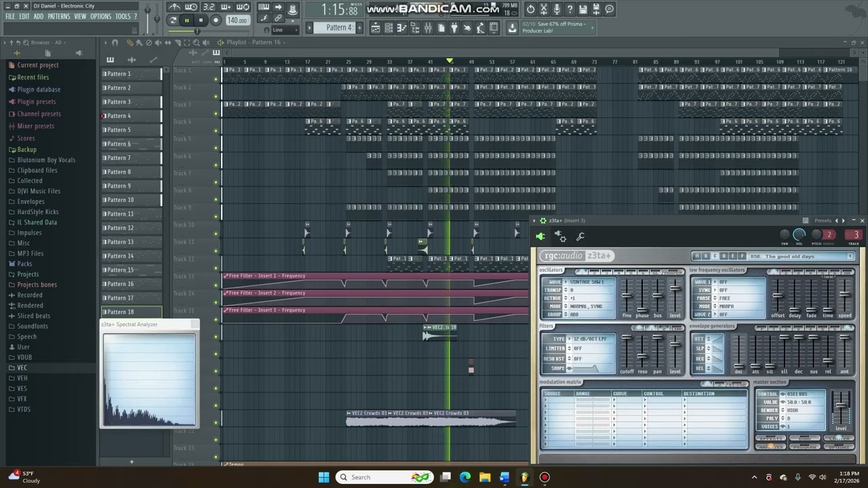Open the '058: The good old days' preset dropdown
Image resolution: width=868 pixels, height=488 pixels.
tap(802, 256)
